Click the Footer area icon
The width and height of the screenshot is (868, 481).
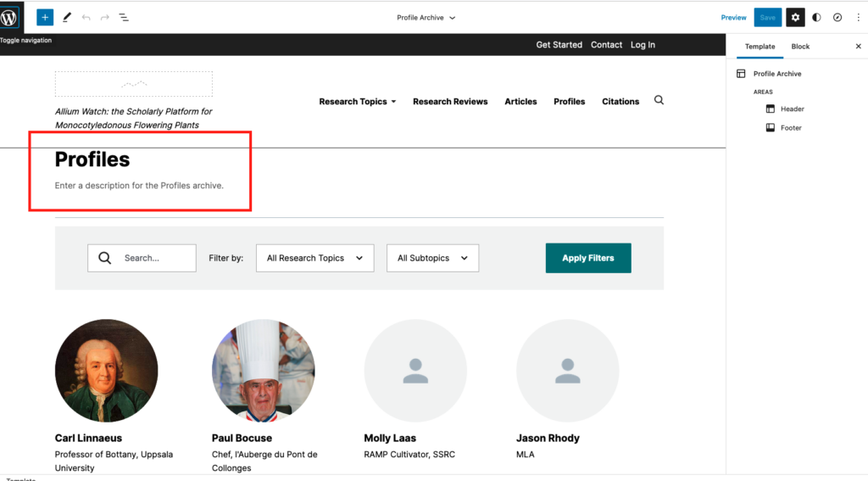point(770,128)
